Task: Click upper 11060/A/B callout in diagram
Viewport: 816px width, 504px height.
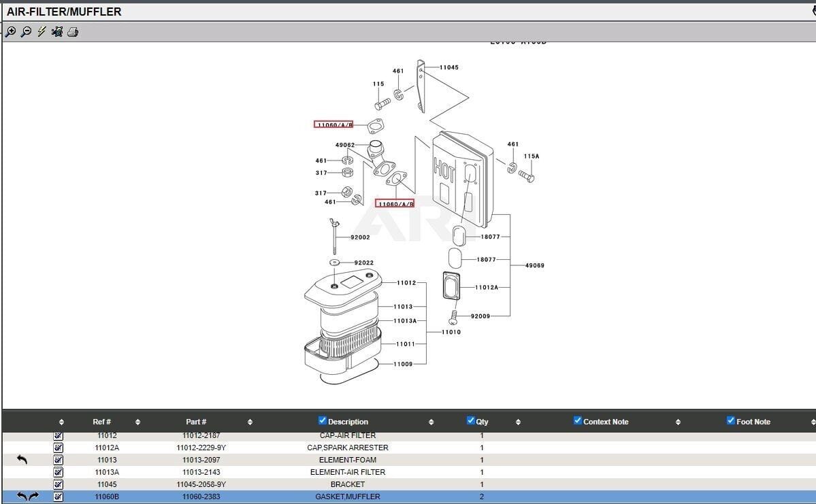Action: coord(333,124)
